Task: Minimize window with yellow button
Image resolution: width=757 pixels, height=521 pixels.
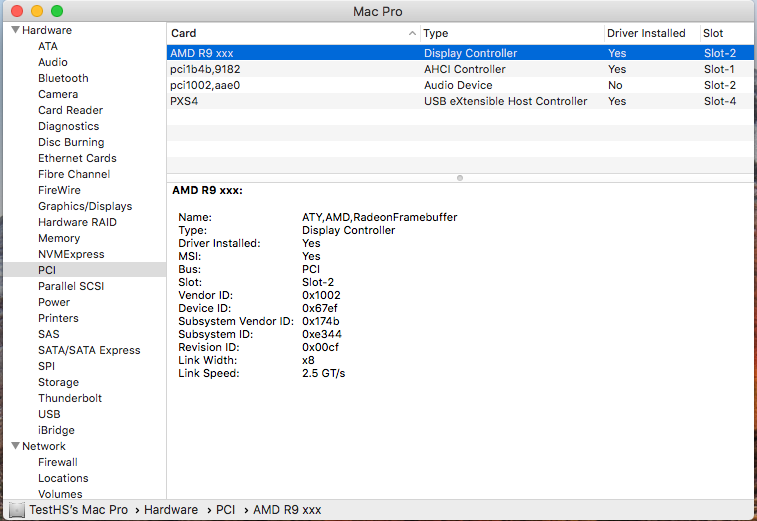Action: click(x=37, y=11)
